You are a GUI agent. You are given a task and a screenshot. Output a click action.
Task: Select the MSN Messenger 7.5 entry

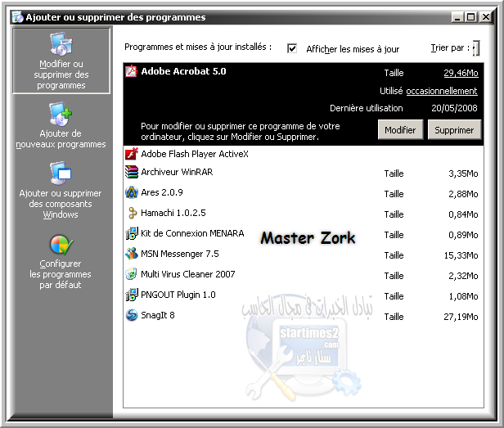click(304, 254)
